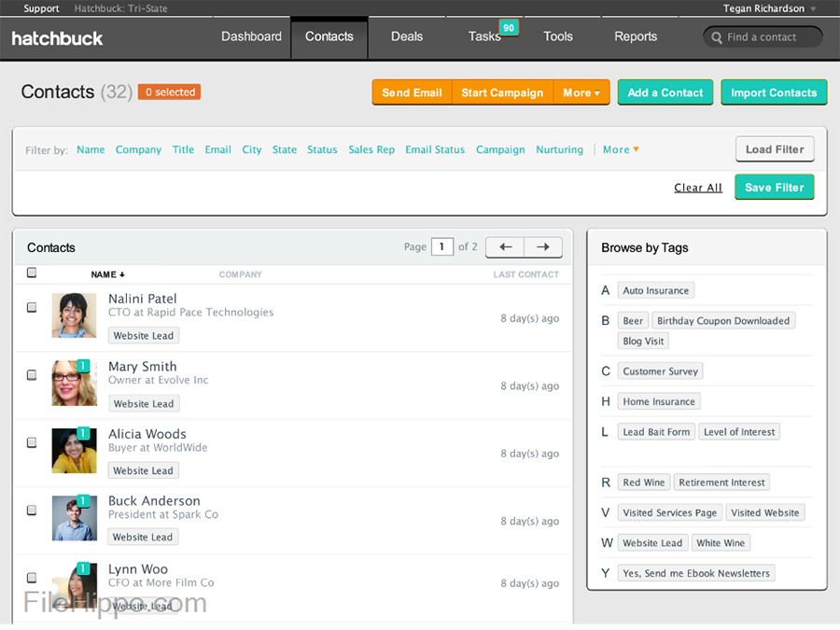The image size is (840, 630).
Task: Filter contacts by Campaign
Action: point(500,149)
